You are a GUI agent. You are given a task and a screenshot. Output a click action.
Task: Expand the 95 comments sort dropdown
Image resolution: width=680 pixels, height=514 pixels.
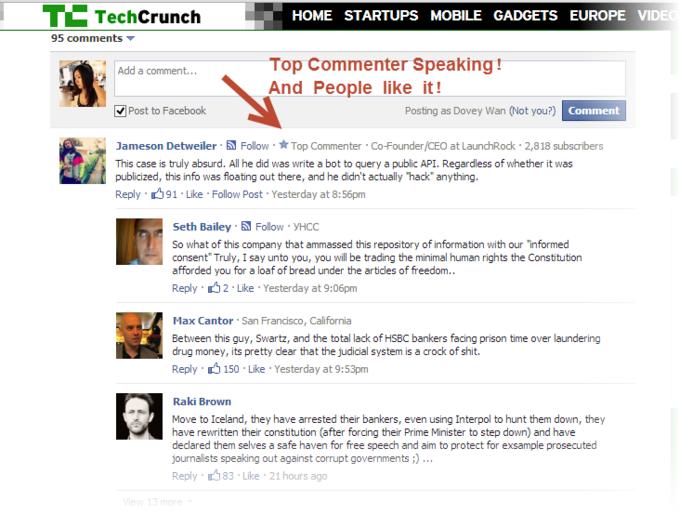click(x=131, y=38)
